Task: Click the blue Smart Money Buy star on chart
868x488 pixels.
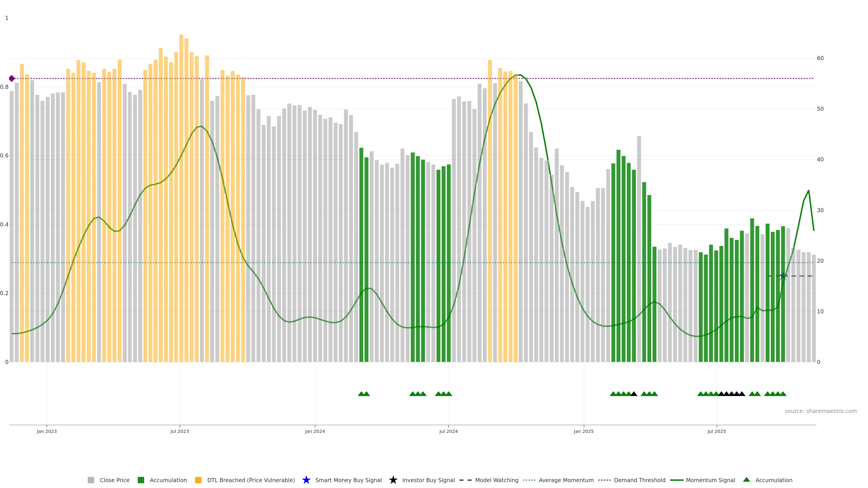Action: pos(783,276)
